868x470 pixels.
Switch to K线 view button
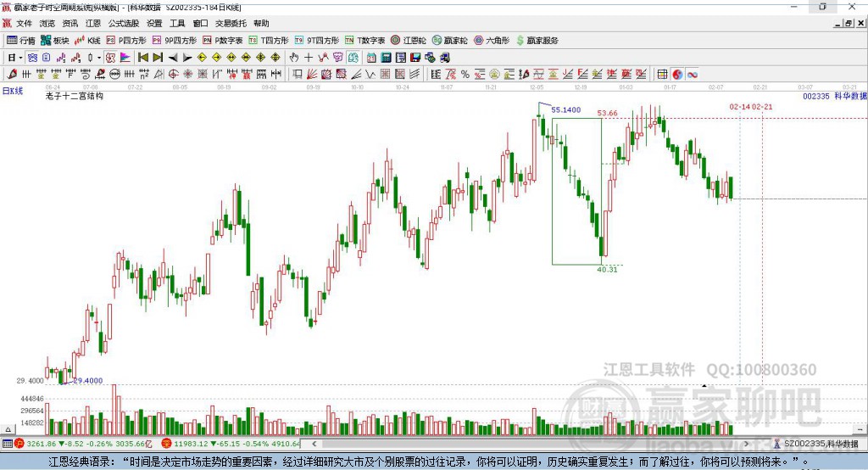coord(88,41)
